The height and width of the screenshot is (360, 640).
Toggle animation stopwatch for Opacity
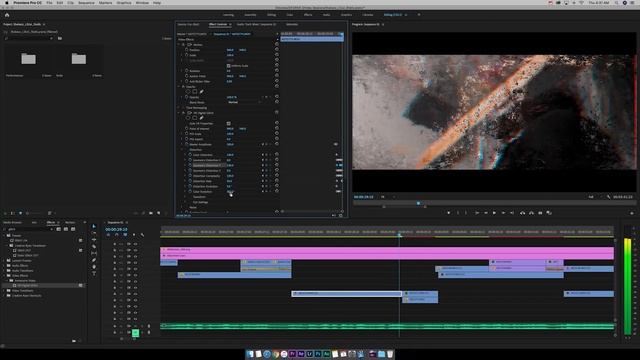click(x=187, y=97)
